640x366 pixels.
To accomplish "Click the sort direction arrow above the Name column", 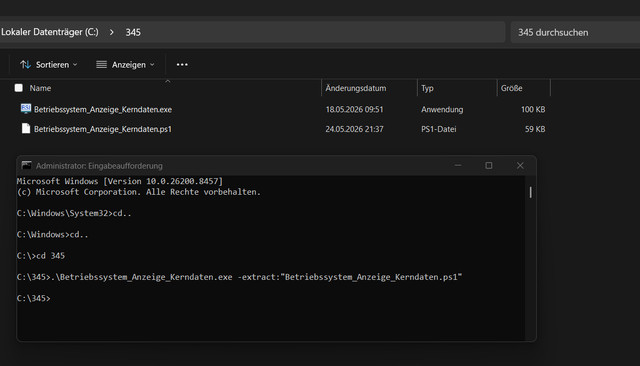I will tap(167, 81).
